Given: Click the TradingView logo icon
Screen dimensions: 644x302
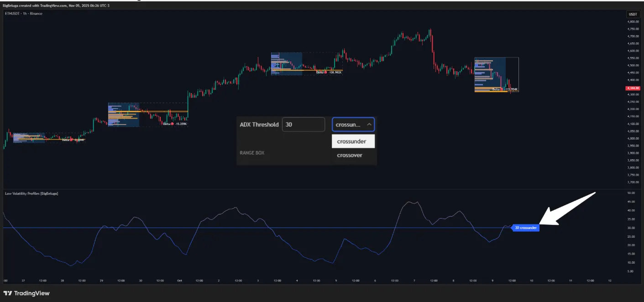Looking at the screenshot, I should pyautogui.click(x=8, y=293).
